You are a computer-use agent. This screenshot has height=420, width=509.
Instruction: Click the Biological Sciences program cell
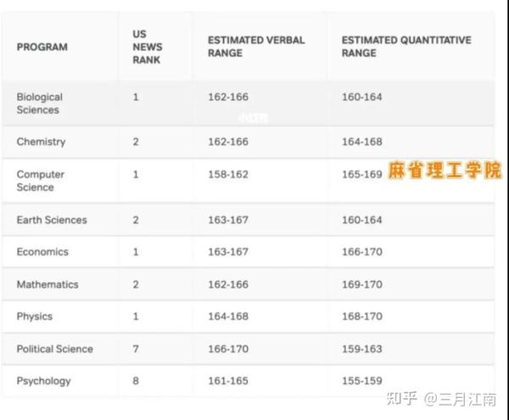click(39, 104)
